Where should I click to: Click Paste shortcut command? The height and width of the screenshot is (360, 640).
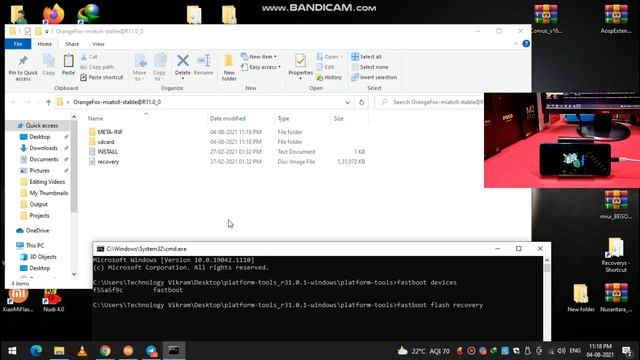102,77
